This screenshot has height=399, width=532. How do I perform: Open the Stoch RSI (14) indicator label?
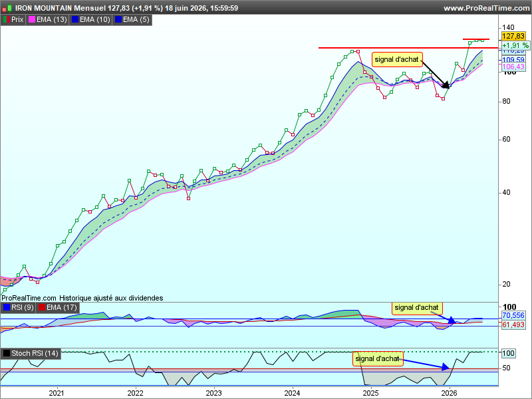(35, 353)
